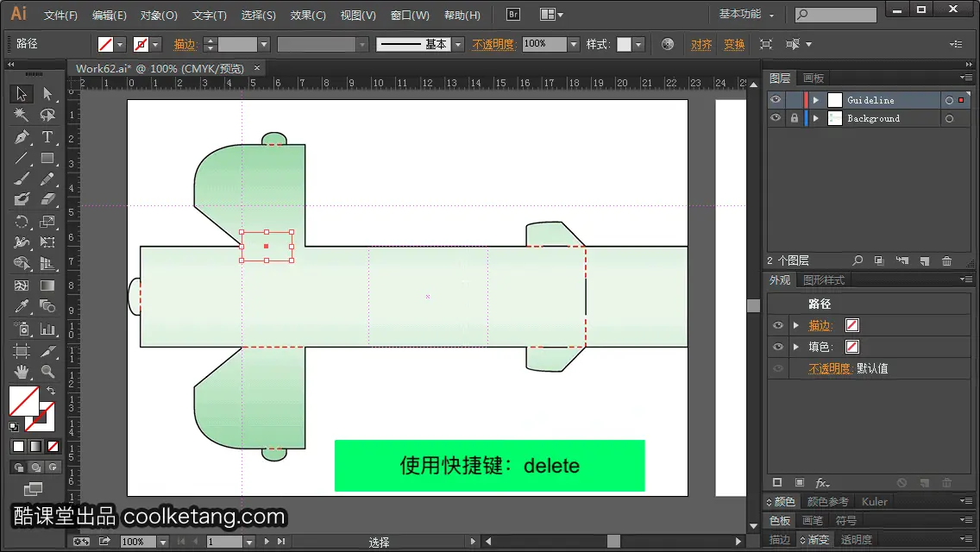Image resolution: width=980 pixels, height=552 pixels.
Task: Select the Eraser tool
Action: tap(47, 199)
